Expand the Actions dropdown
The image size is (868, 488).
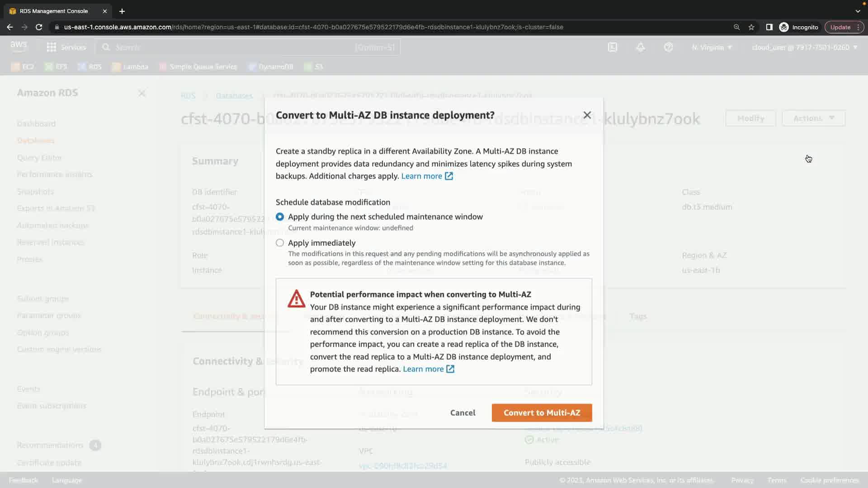pyautogui.click(x=813, y=118)
